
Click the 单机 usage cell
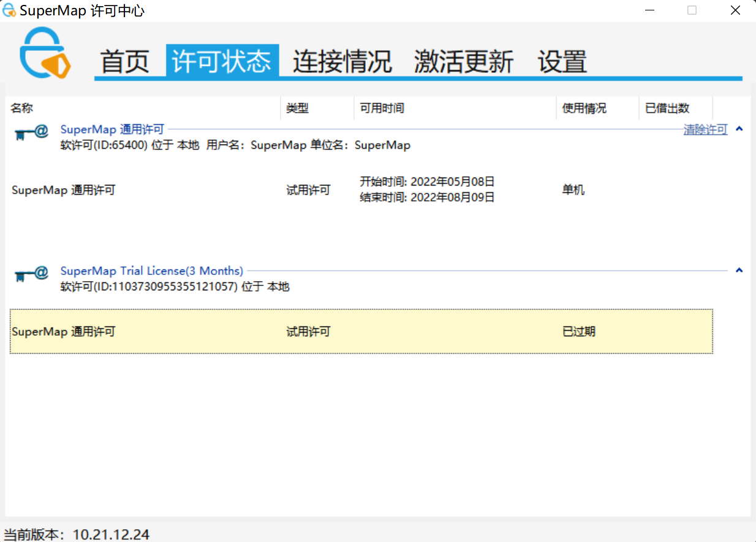(x=573, y=190)
